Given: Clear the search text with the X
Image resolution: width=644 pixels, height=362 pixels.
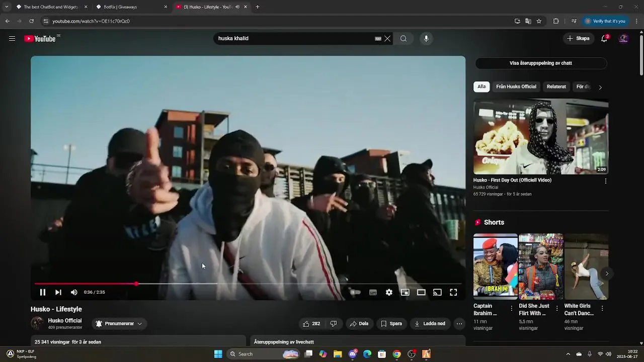Looking at the screenshot, I should pyautogui.click(x=387, y=39).
